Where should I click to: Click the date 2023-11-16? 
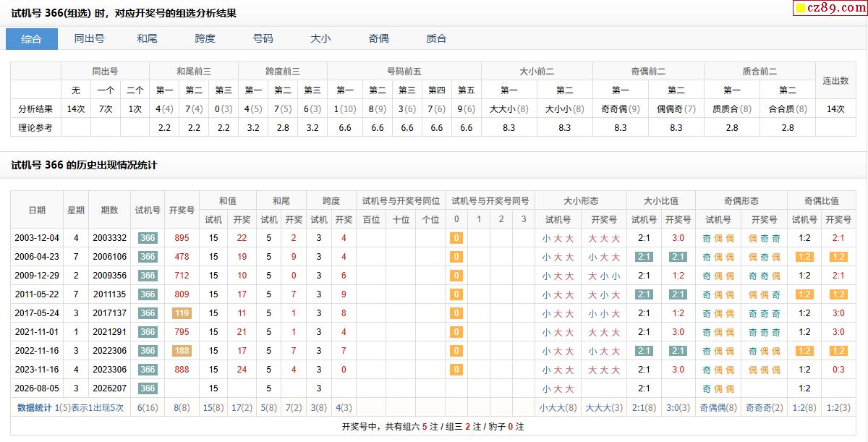(37, 370)
